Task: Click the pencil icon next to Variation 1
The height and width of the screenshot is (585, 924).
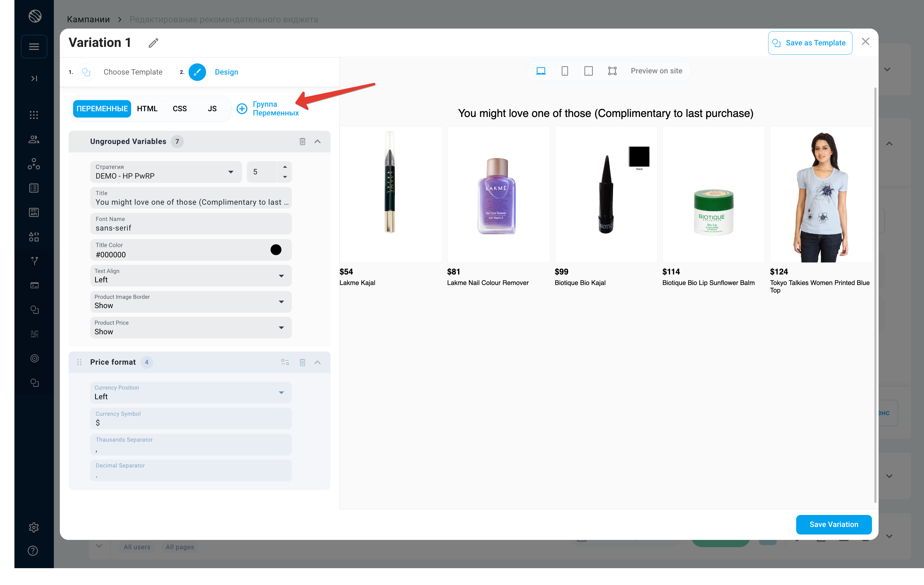Action: [x=153, y=43]
